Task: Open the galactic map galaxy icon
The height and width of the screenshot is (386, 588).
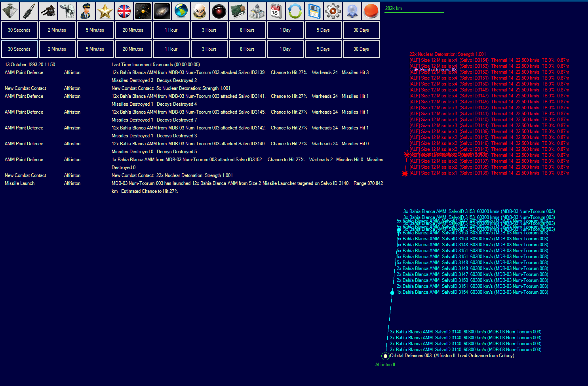Action: coord(162,11)
